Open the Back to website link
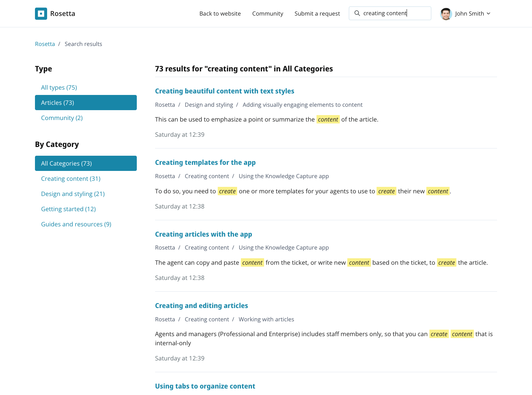Image resolution: width=532 pixels, height=395 pixels. pyautogui.click(x=220, y=14)
